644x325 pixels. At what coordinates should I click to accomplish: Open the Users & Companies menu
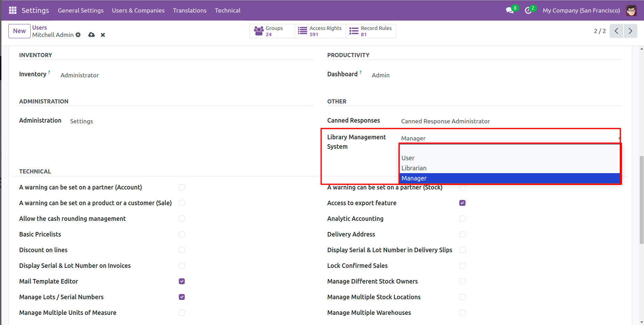point(138,10)
